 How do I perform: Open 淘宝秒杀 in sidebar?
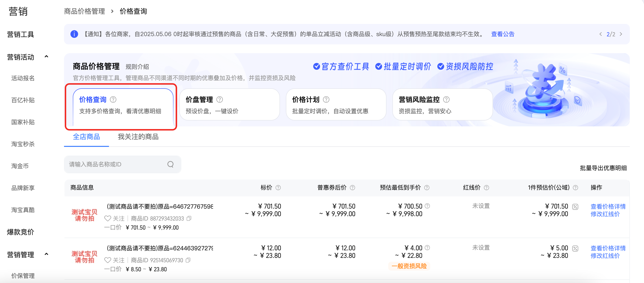pyautogui.click(x=23, y=144)
